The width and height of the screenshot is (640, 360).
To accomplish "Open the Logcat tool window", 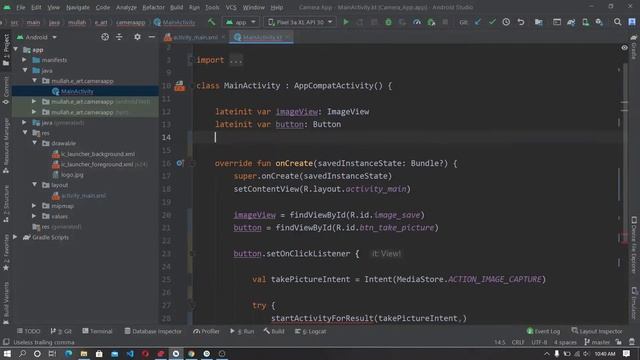I will (x=311, y=331).
